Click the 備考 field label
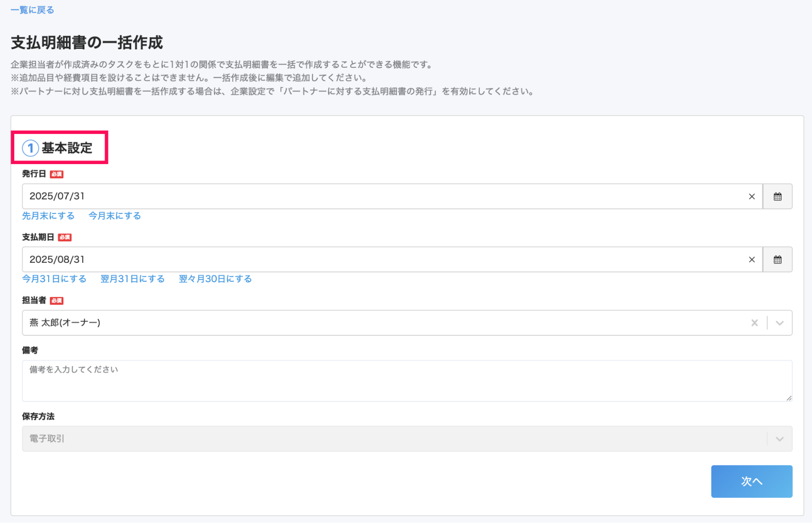Screen dimensions: 812x523 coord(30,350)
